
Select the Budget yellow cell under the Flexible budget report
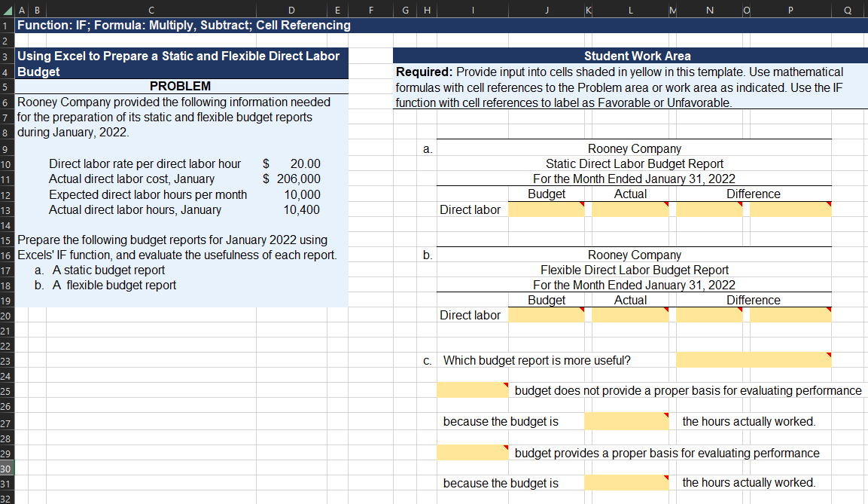547,315
